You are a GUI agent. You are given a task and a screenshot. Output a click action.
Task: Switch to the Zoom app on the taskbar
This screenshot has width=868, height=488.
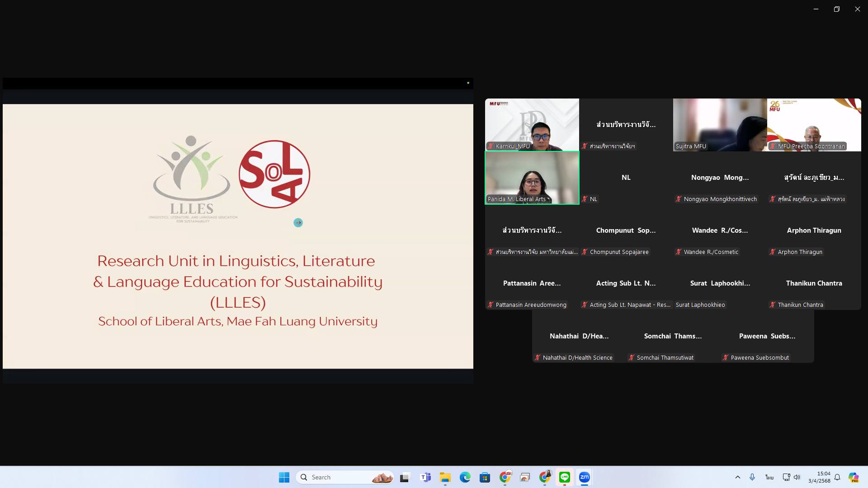[585, 477]
